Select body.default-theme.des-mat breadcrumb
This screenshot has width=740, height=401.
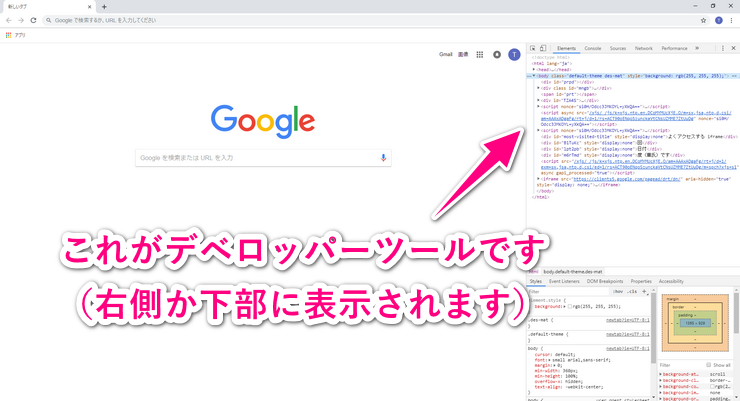point(572,272)
